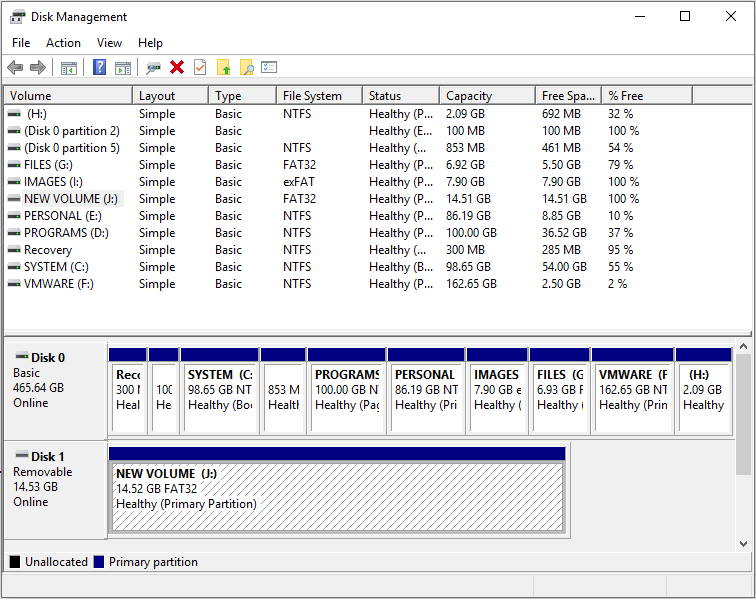Select the IMAGES 7.90 GB partition block
This screenshot has height=599, width=756.
[497, 391]
